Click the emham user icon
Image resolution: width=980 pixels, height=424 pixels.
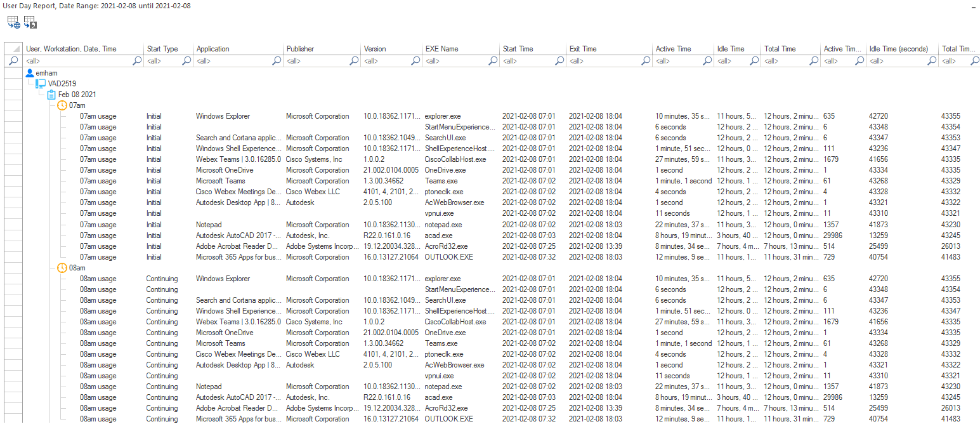(30, 73)
